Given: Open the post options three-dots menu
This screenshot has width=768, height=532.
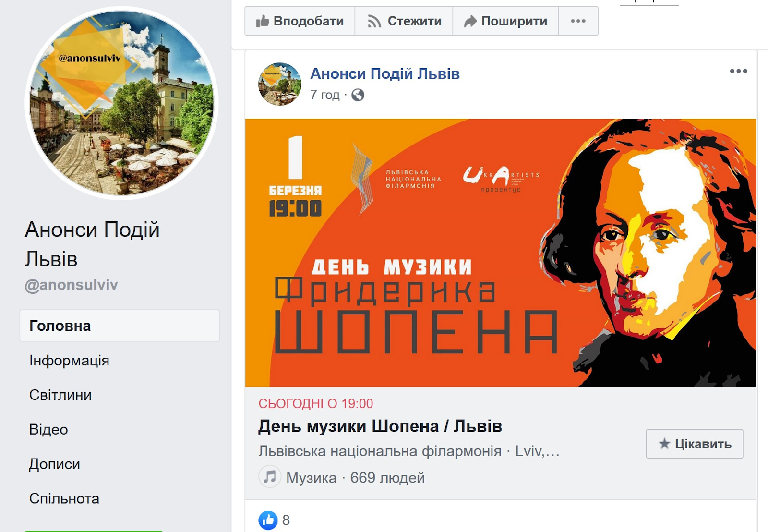Looking at the screenshot, I should coord(738,71).
